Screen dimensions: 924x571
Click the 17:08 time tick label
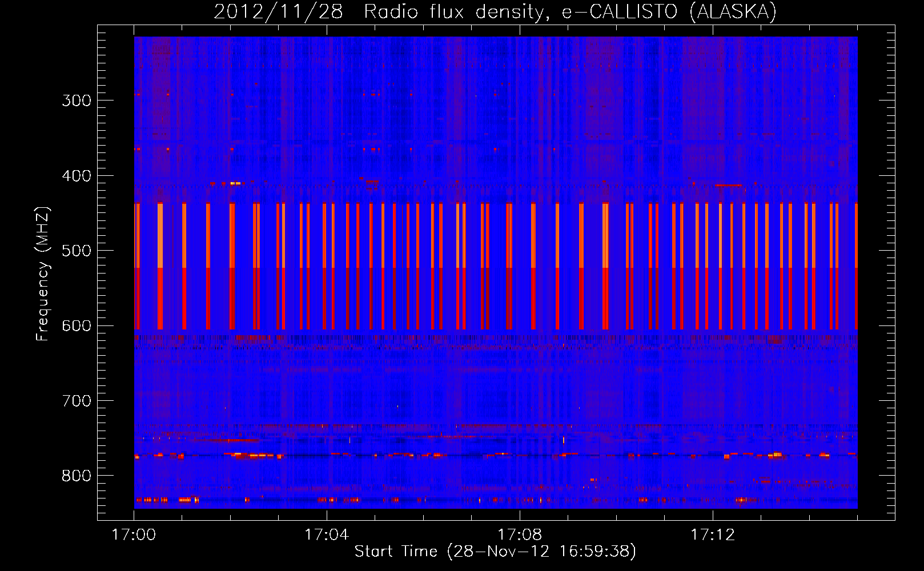[520, 535]
